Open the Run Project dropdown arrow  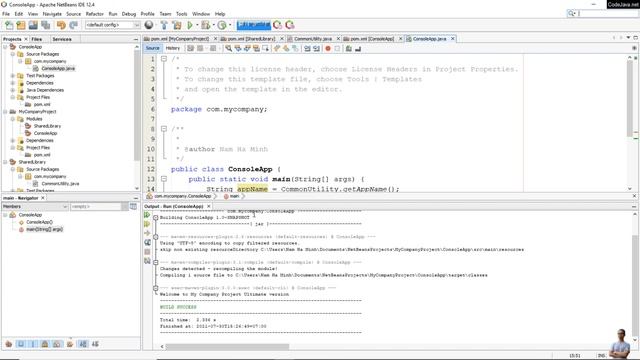197,25
